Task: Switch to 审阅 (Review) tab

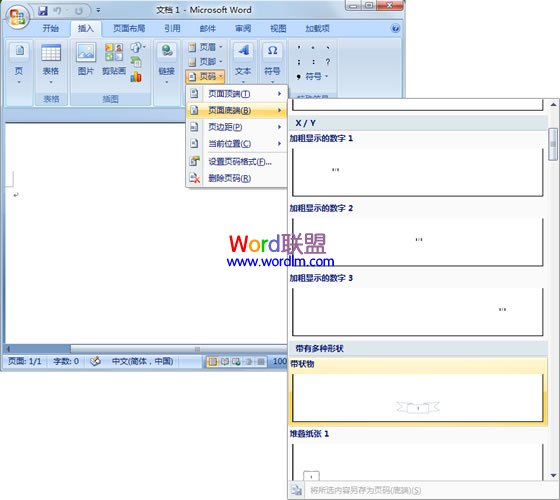Action: coord(243,28)
